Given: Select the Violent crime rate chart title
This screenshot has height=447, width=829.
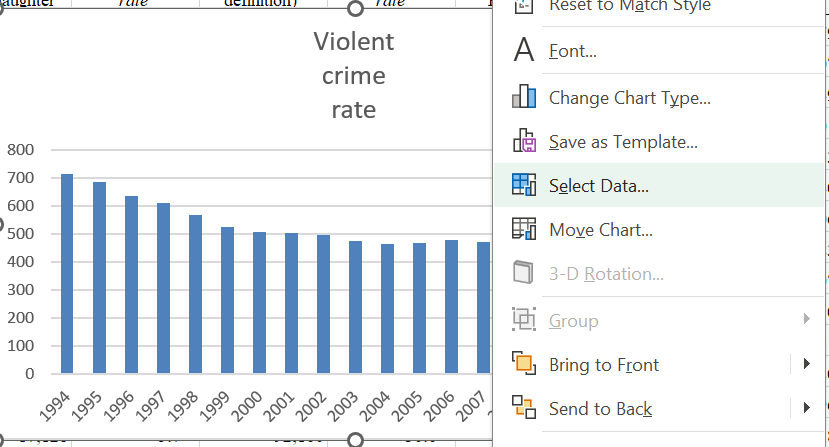Looking at the screenshot, I should click(354, 76).
